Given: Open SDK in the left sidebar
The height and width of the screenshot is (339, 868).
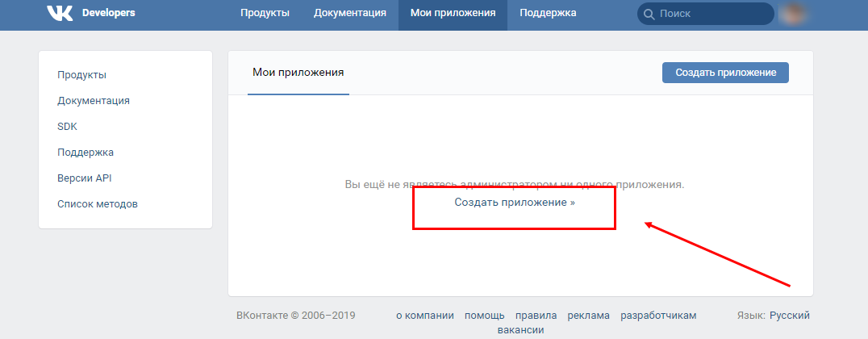Looking at the screenshot, I should (x=68, y=126).
